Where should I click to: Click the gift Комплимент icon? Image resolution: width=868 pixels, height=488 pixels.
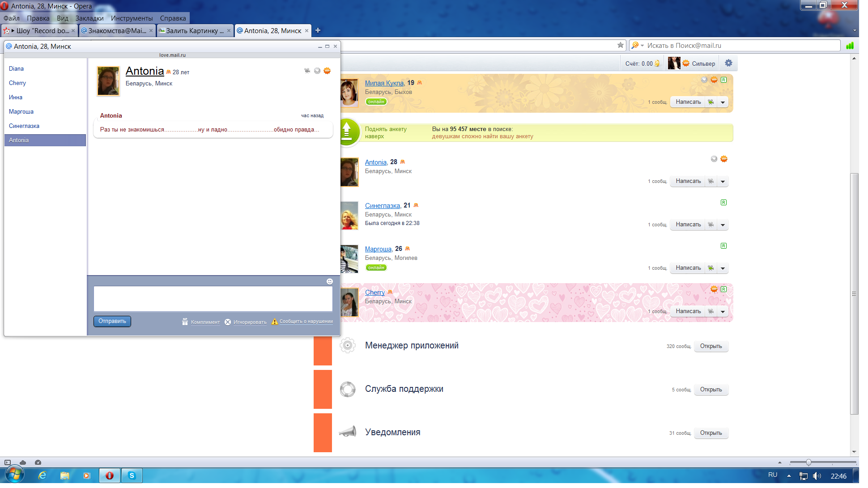click(x=185, y=322)
